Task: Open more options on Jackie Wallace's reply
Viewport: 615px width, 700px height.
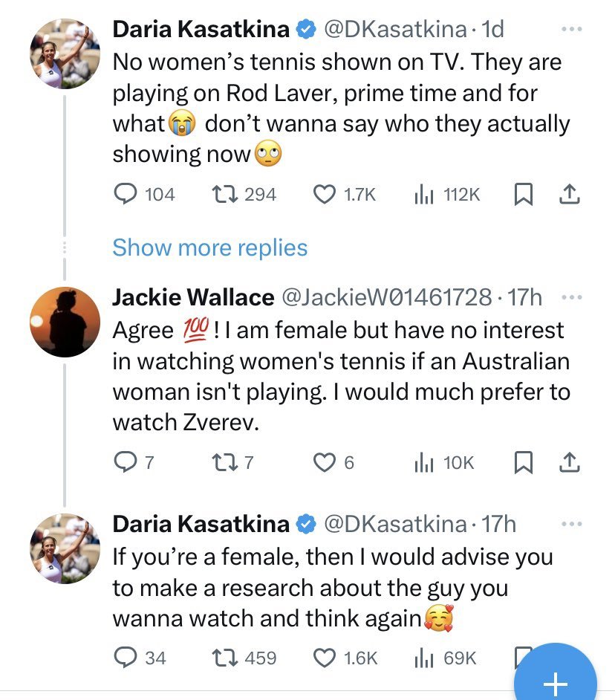Action: pyautogui.click(x=570, y=298)
